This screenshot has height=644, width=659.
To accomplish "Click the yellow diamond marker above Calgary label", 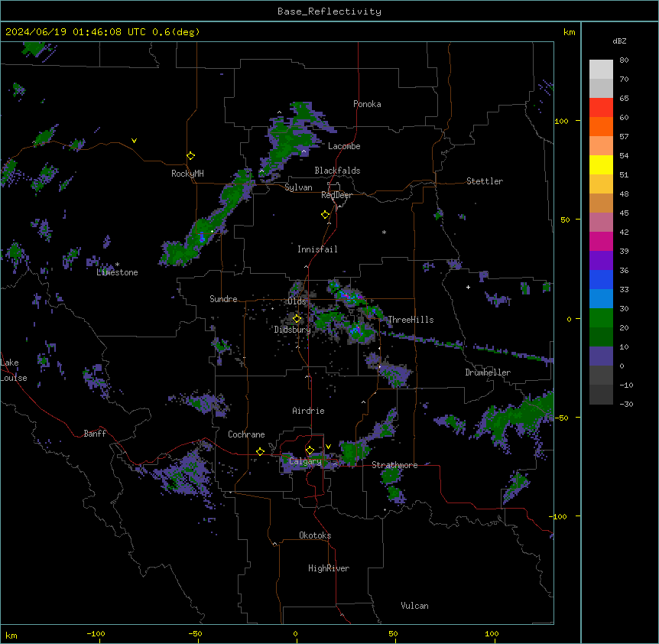I will [x=310, y=450].
